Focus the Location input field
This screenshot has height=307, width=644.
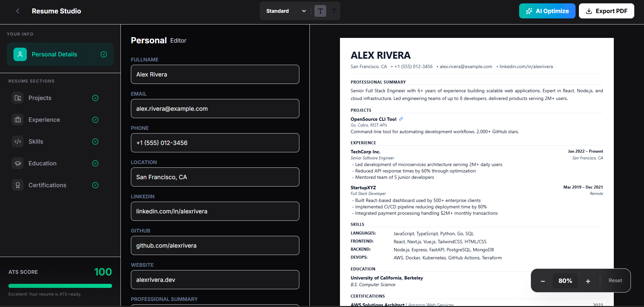coord(215,177)
